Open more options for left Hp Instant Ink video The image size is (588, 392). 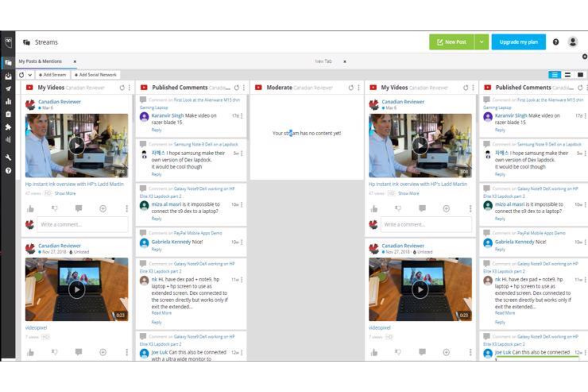point(127,209)
